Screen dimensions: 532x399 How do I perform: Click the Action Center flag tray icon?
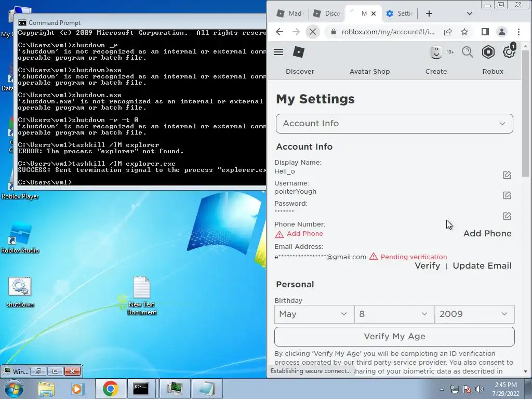pyautogui.click(x=467, y=389)
